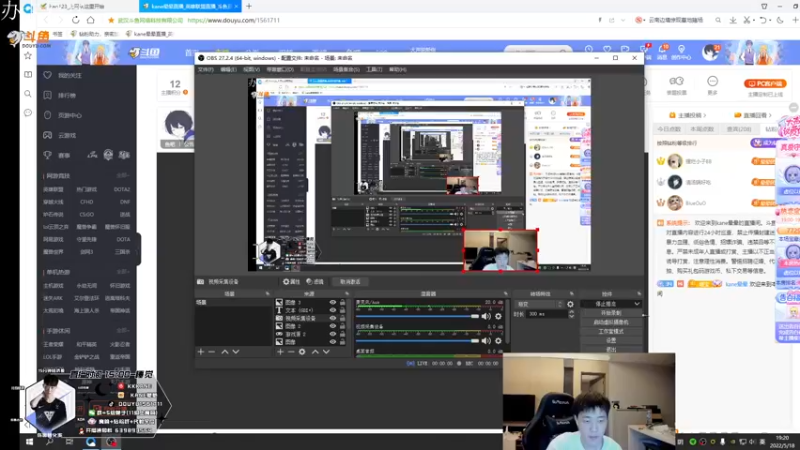Open 视频采集设备 mixer gear settings
This screenshot has width=800, height=450.
[x=498, y=341]
